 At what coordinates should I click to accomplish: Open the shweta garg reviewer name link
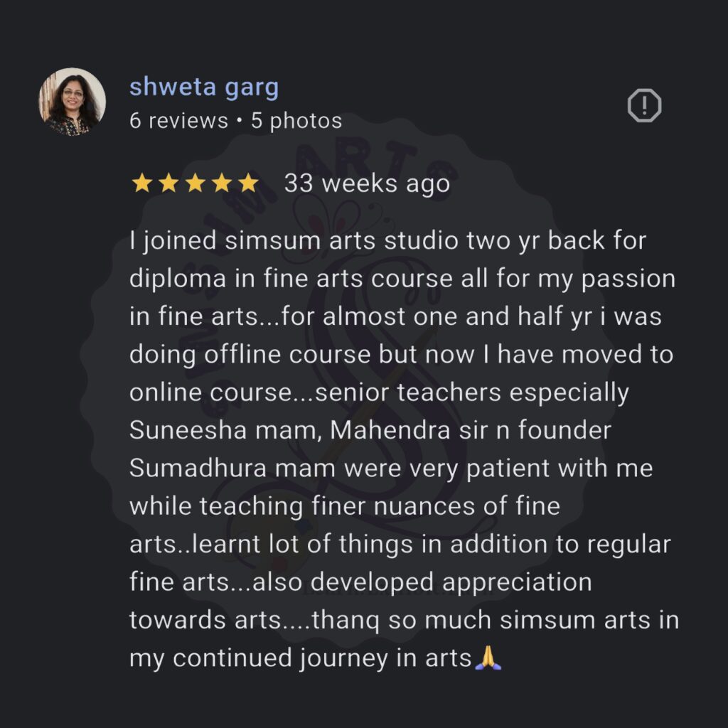pyautogui.click(x=204, y=87)
